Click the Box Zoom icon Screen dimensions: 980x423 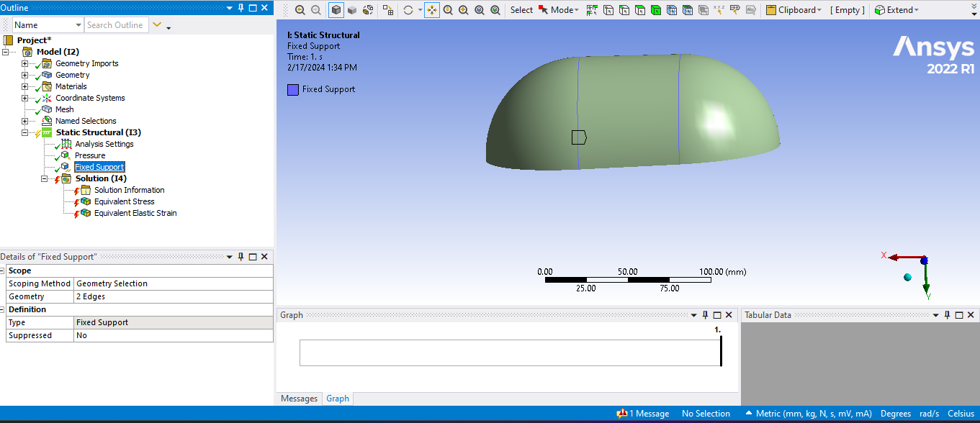(463, 10)
